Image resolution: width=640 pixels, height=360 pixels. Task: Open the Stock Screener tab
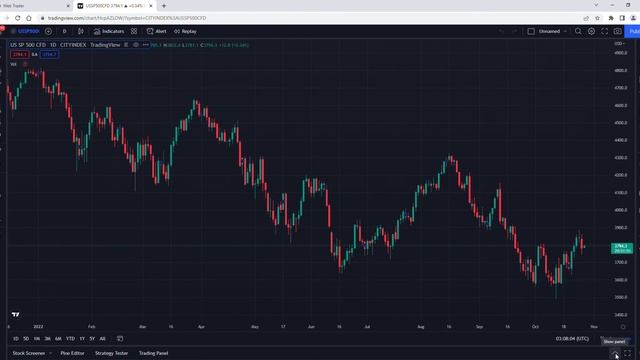[x=29, y=353]
